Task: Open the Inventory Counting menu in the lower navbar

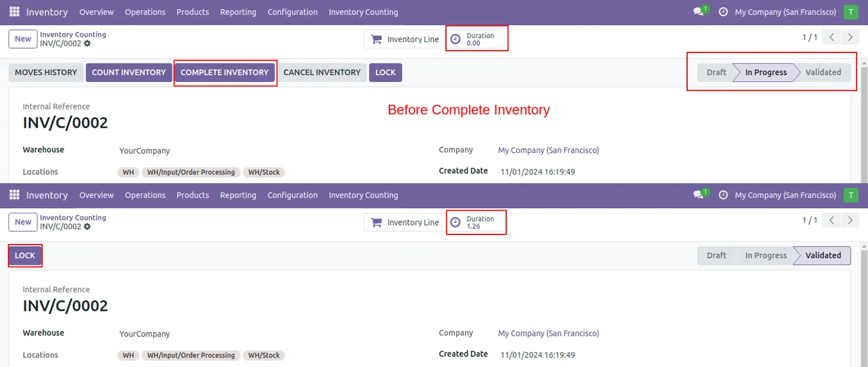Action: point(363,195)
